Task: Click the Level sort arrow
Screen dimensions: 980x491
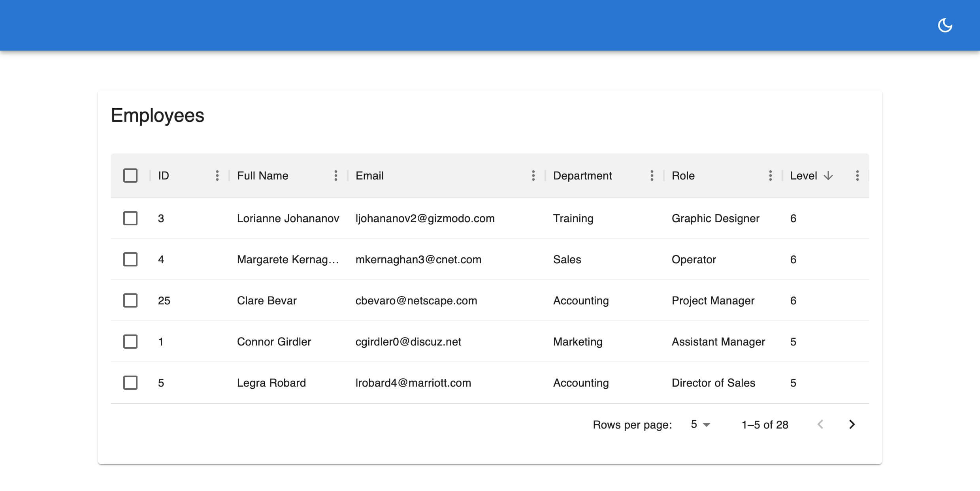Action: point(828,176)
